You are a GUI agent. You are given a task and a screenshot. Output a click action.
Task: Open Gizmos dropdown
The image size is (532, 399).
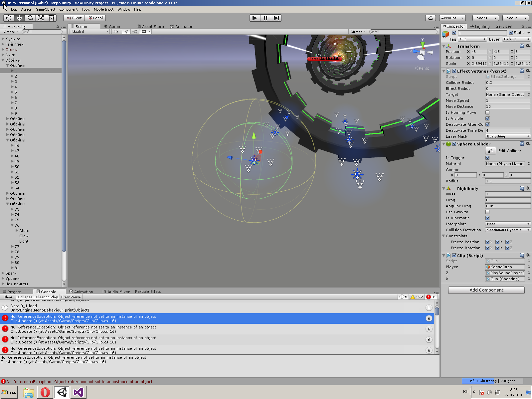(358, 32)
